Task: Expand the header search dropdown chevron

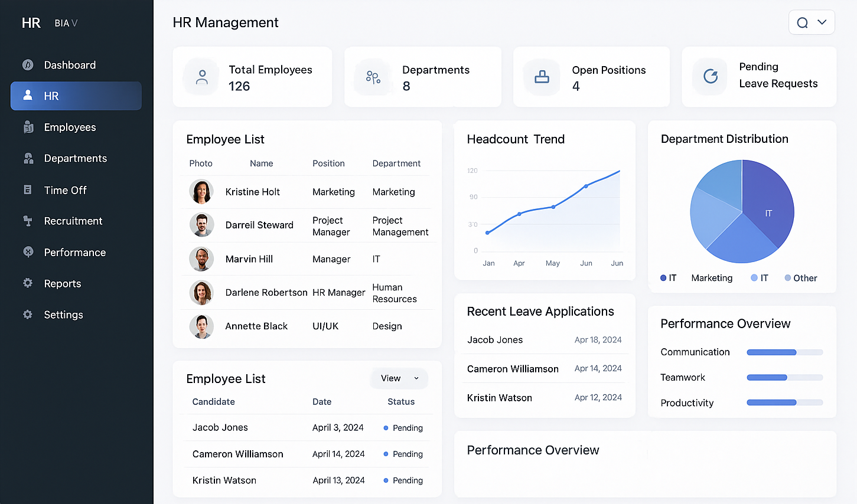Action: click(822, 22)
